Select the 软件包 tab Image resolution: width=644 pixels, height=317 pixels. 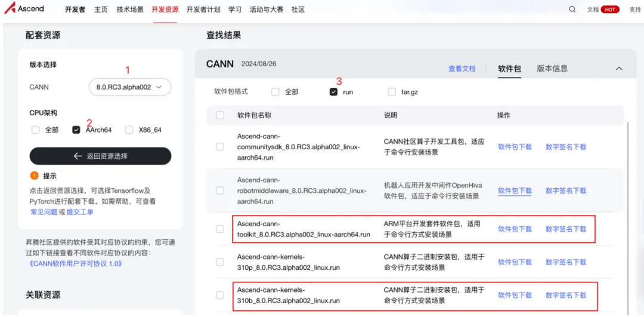(x=509, y=69)
